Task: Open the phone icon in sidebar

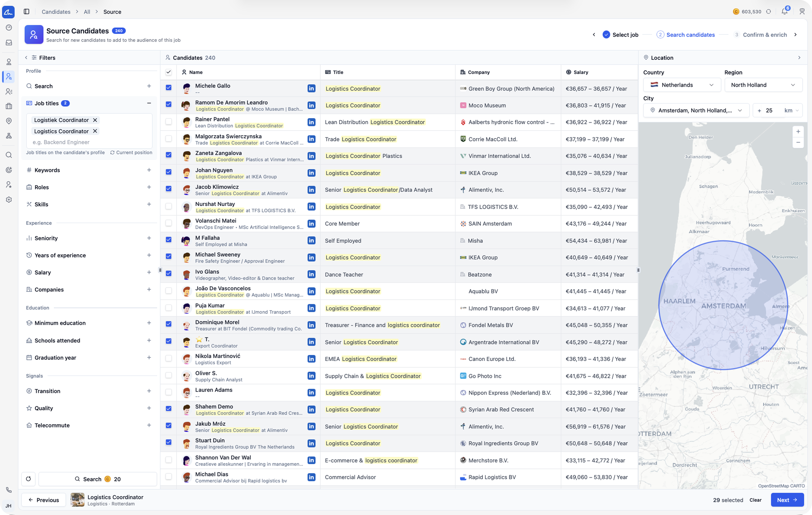Action: (x=9, y=490)
